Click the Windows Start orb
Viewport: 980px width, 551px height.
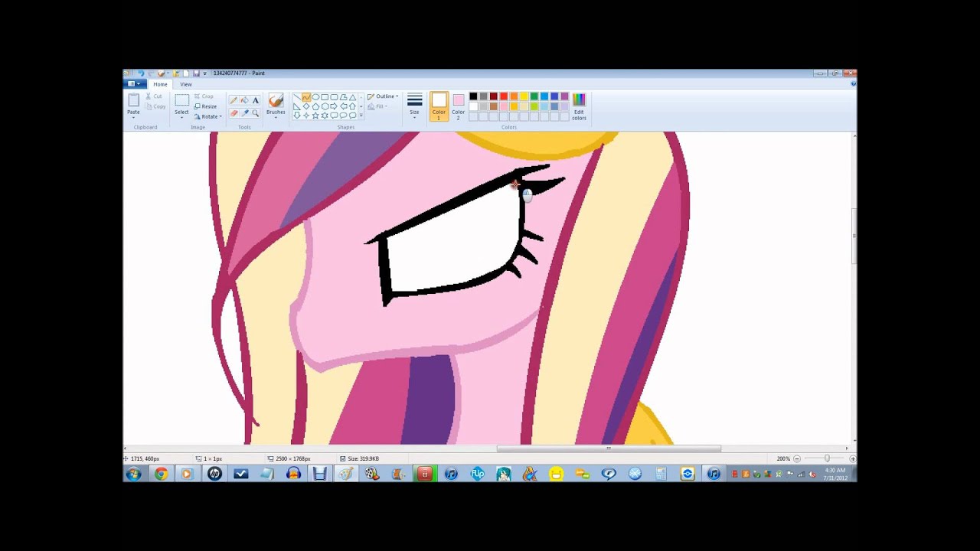pyautogui.click(x=134, y=474)
